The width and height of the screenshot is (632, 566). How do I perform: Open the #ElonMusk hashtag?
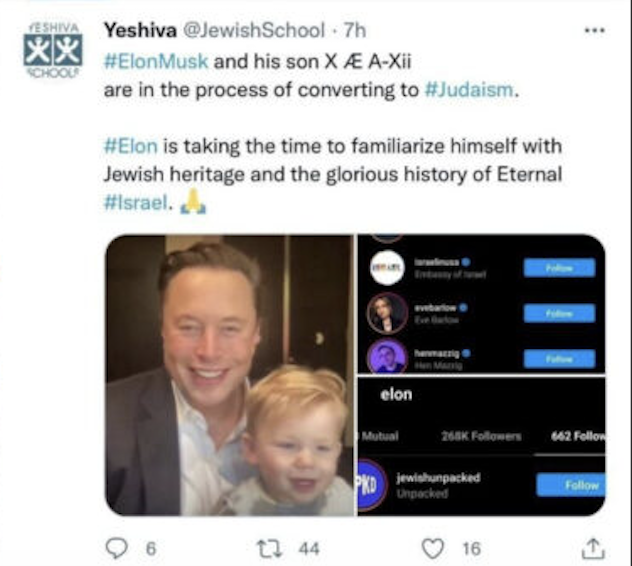pos(156,62)
